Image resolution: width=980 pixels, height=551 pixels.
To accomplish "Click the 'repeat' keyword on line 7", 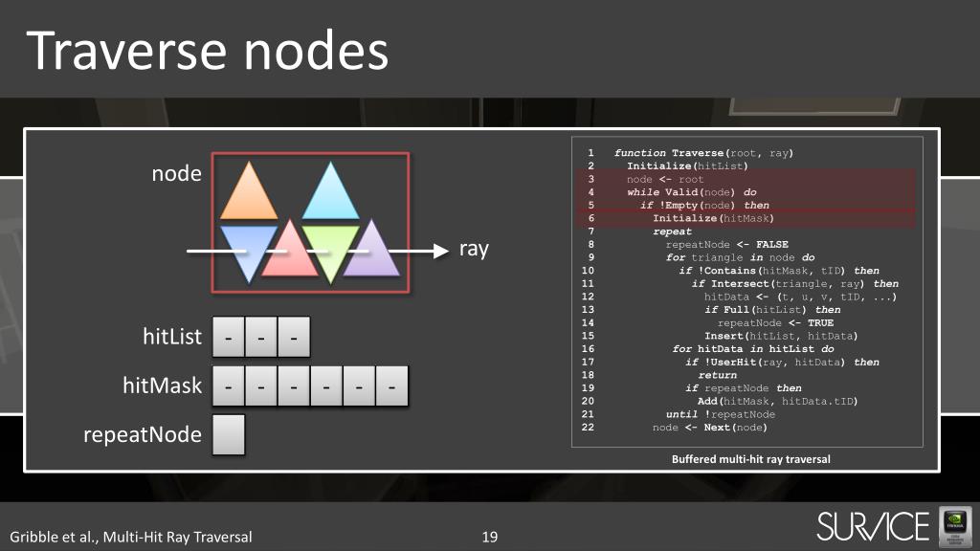I will [673, 231].
